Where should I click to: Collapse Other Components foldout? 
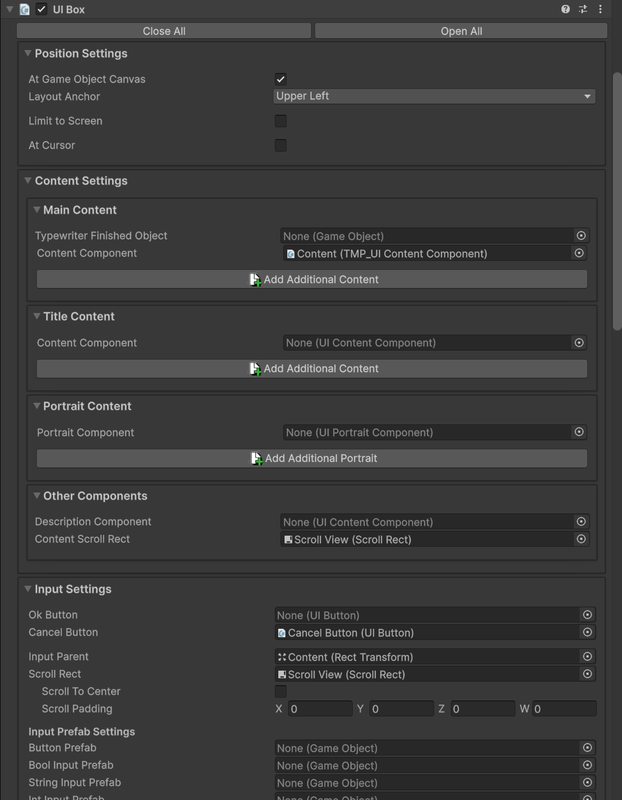pyautogui.click(x=37, y=495)
